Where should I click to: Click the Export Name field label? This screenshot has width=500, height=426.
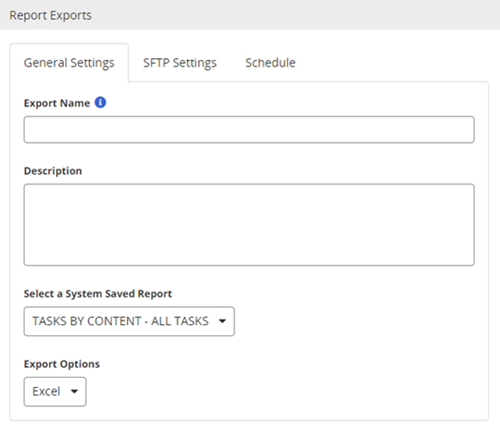point(57,103)
